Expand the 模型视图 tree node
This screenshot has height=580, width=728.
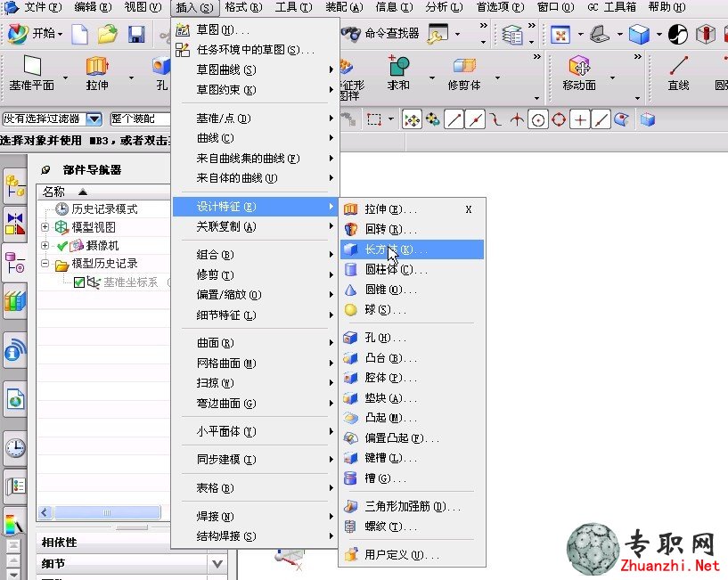pyautogui.click(x=45, y=227)
